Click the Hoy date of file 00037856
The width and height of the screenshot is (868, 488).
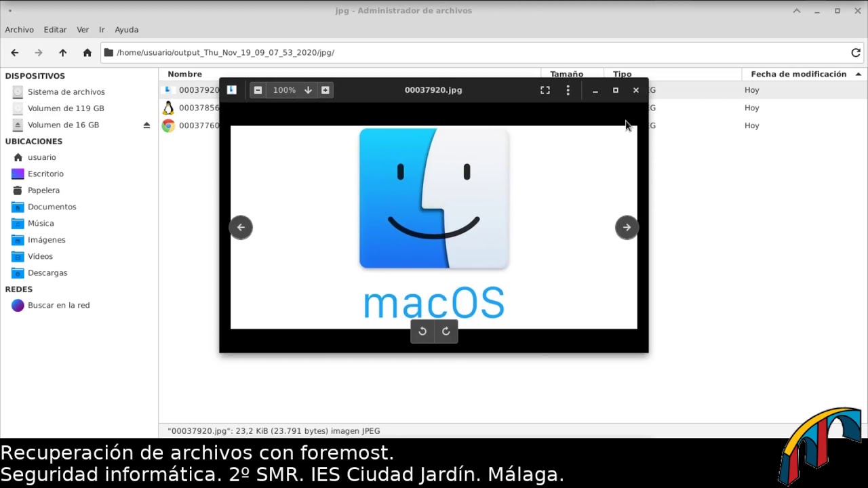tap(751, 108)
